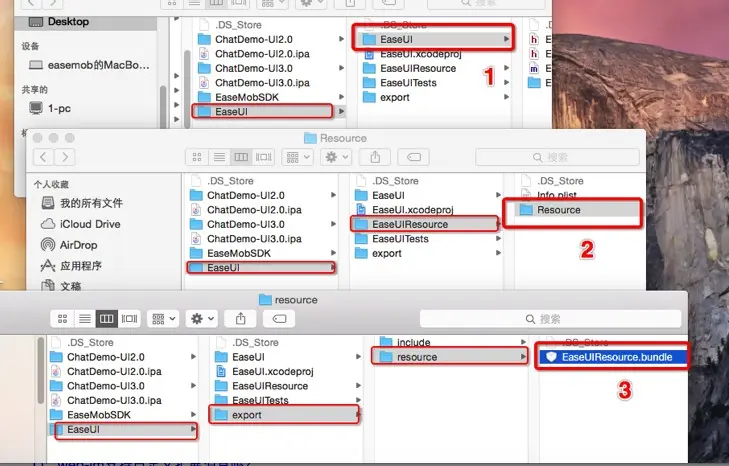Expand EaseUI folder arrow in middle window second column
Image resolution: width=729 pixels, height=466 pixels.
pyautogui.click(x=498, y=195)
